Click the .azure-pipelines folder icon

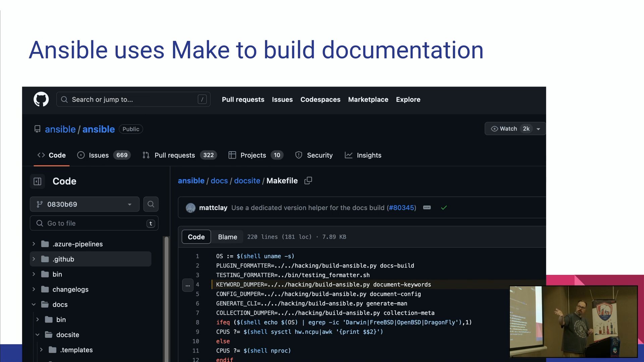45,244
